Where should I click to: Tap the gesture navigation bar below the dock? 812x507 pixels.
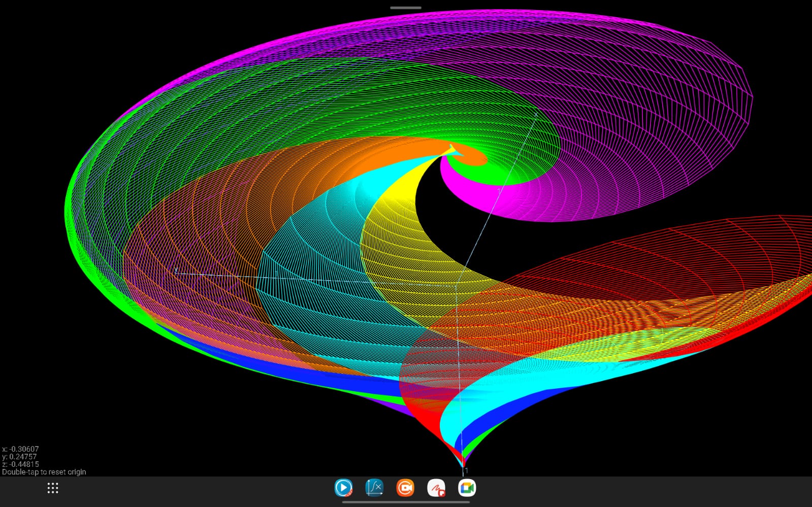tap(405, 502)
